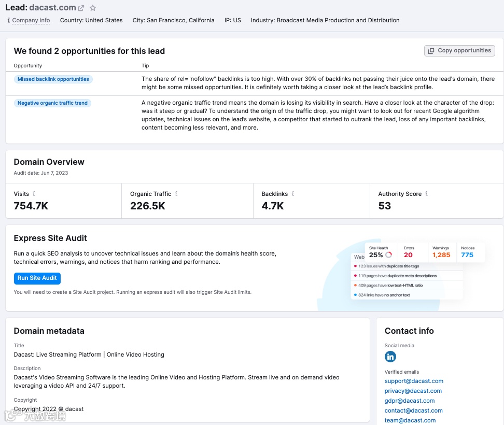The image size is (504, 425).
Task: Click 'City: San Francisco, California' text
Action: coord(174,20)
